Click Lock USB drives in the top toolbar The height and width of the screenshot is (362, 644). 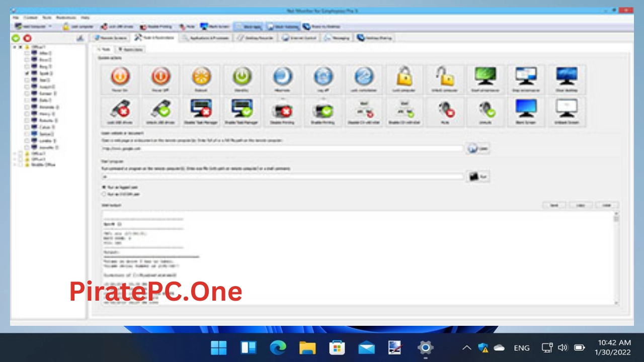point(117,26)
